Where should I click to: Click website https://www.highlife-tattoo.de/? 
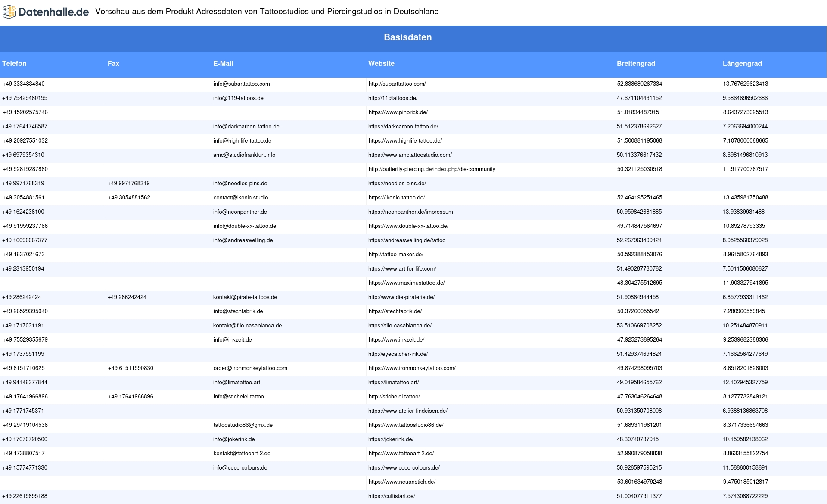405,141
